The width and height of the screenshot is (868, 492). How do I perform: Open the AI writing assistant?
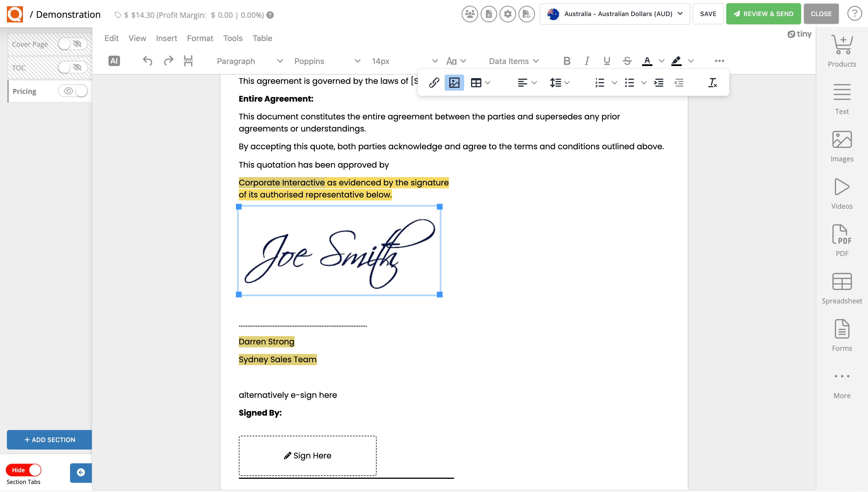pyautogui.click(x=114, y=61)
